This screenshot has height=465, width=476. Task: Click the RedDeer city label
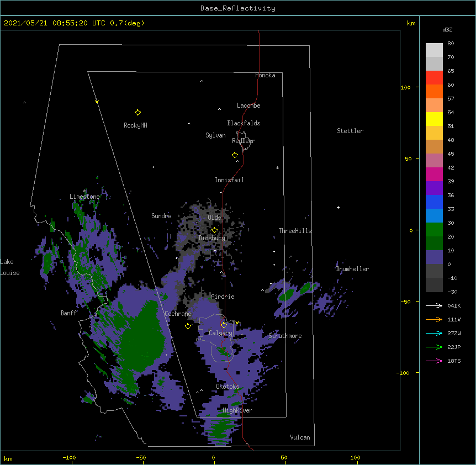tap(244, 141)
